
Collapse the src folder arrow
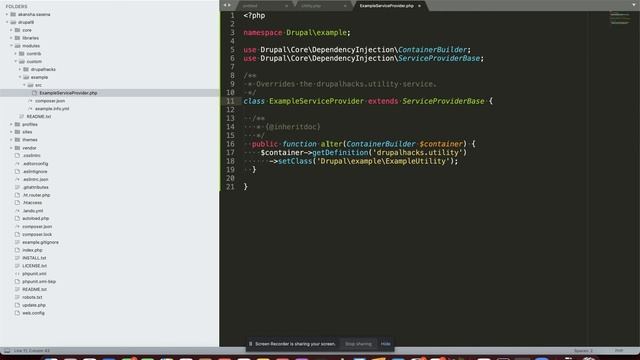(x=24, y=85)
